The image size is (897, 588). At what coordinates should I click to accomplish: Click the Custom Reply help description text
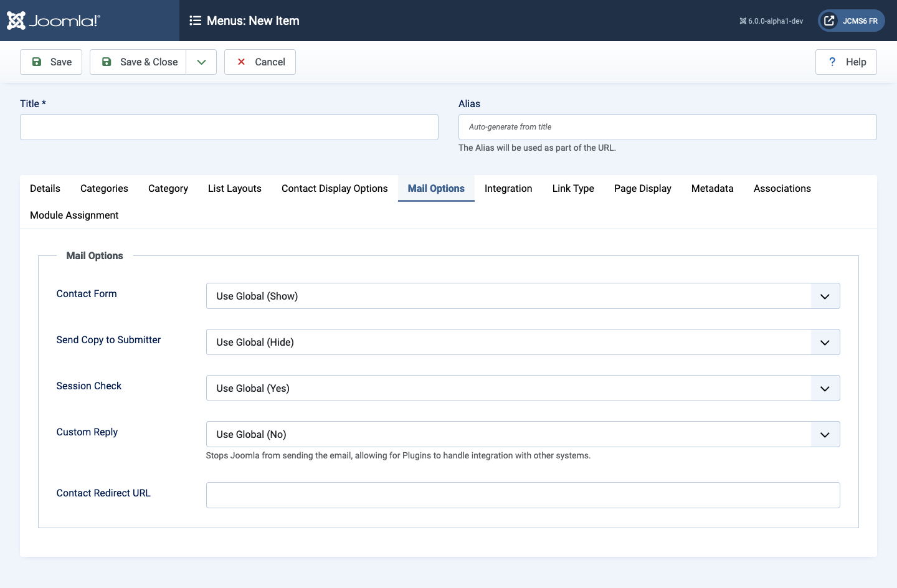pos(398,455)
